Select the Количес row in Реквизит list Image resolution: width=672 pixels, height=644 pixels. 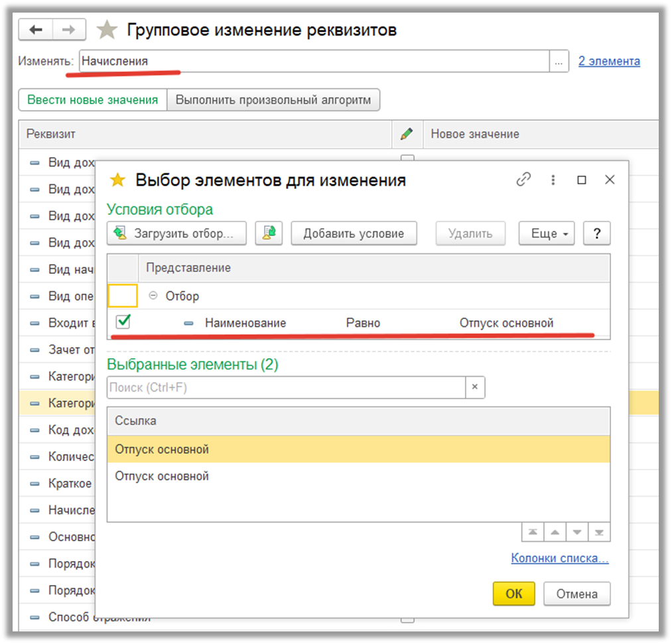click(x=57, y=457)
